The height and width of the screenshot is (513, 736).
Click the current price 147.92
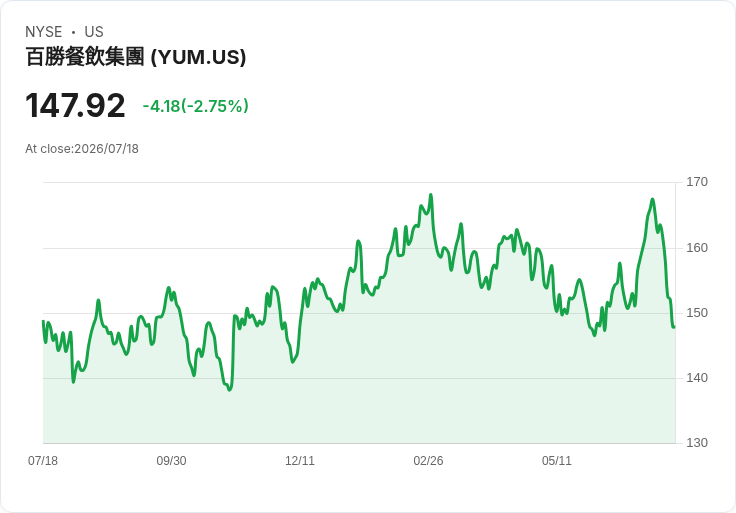75,106
